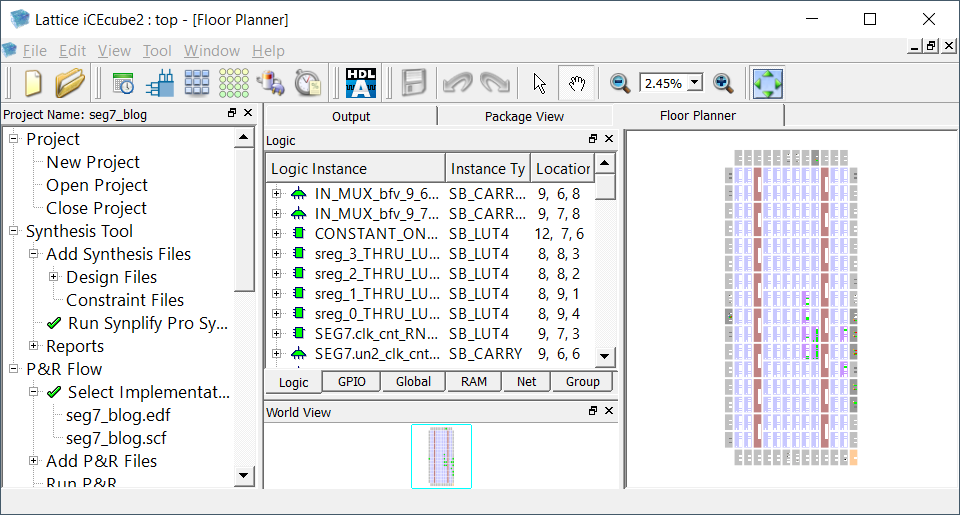Click the Save disk icon

point(414,83)
